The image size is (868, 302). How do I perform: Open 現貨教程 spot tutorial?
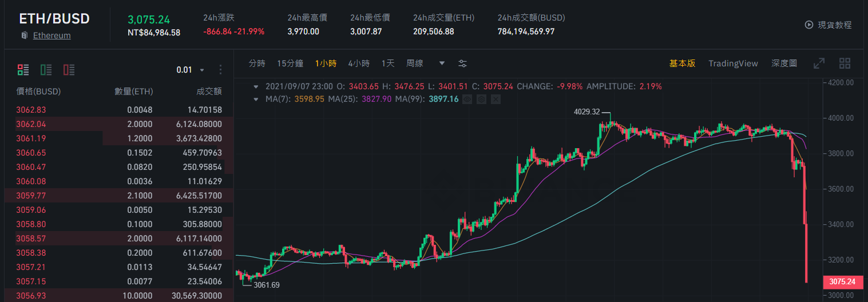coord(828,25)
